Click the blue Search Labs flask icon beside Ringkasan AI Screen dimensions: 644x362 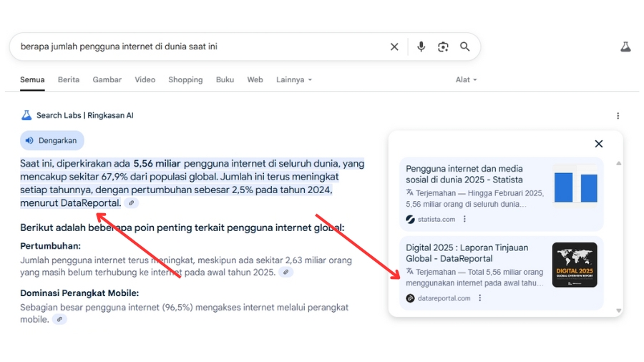point(26,115)
